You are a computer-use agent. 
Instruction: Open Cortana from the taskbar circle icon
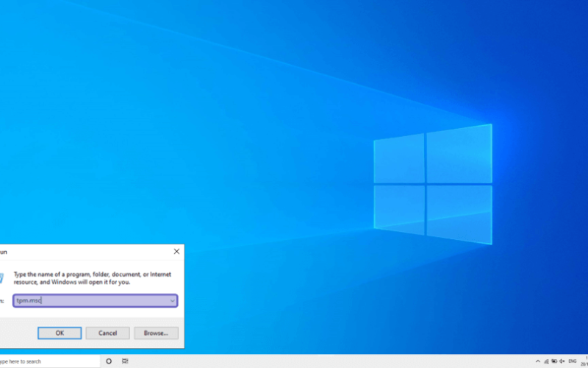point(109,361)
